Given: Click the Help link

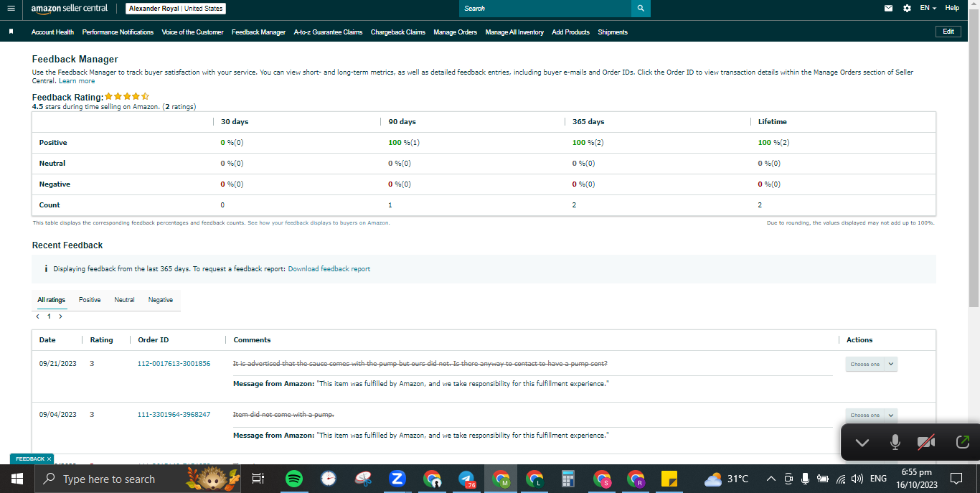Looking at the screenshot, I should pyautogui.click(x=952, y=8).
